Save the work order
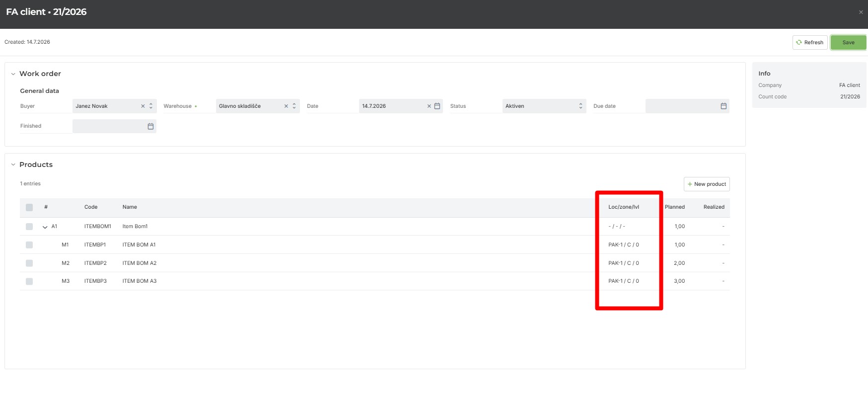The height and width of the screenshot is (410, 868). click(848, 43)
